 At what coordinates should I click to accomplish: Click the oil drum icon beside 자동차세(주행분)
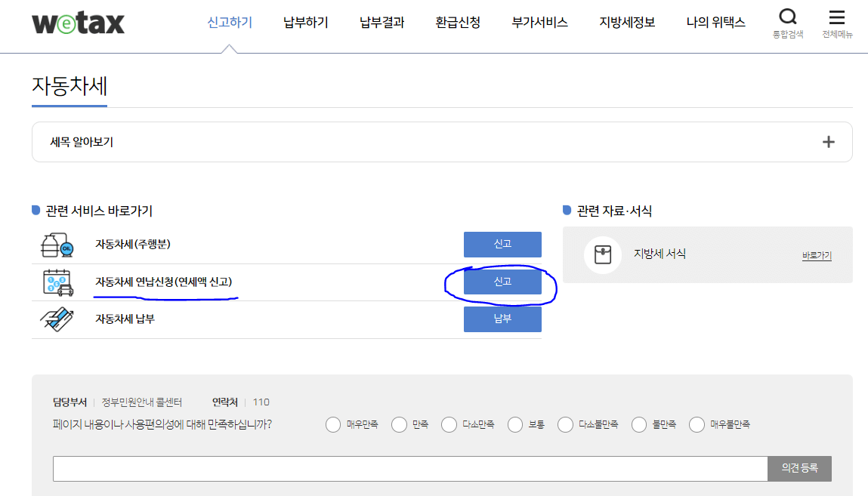tap(57, 244)
